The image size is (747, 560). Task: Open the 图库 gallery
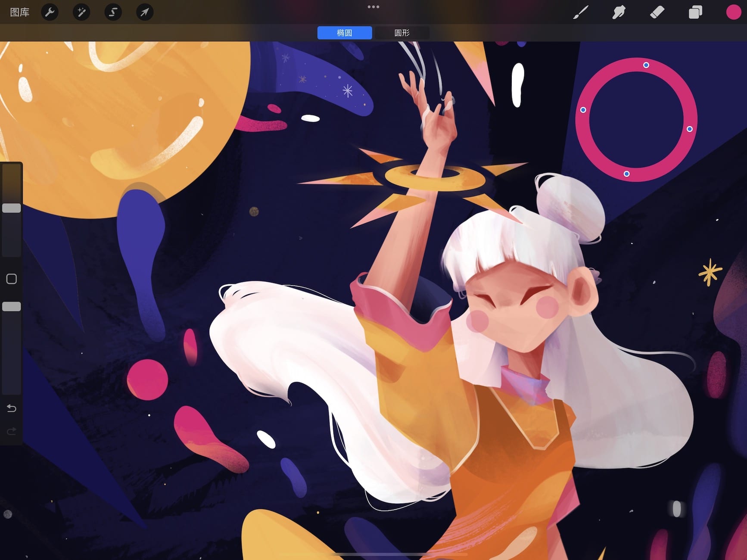(x=19, y=12)
